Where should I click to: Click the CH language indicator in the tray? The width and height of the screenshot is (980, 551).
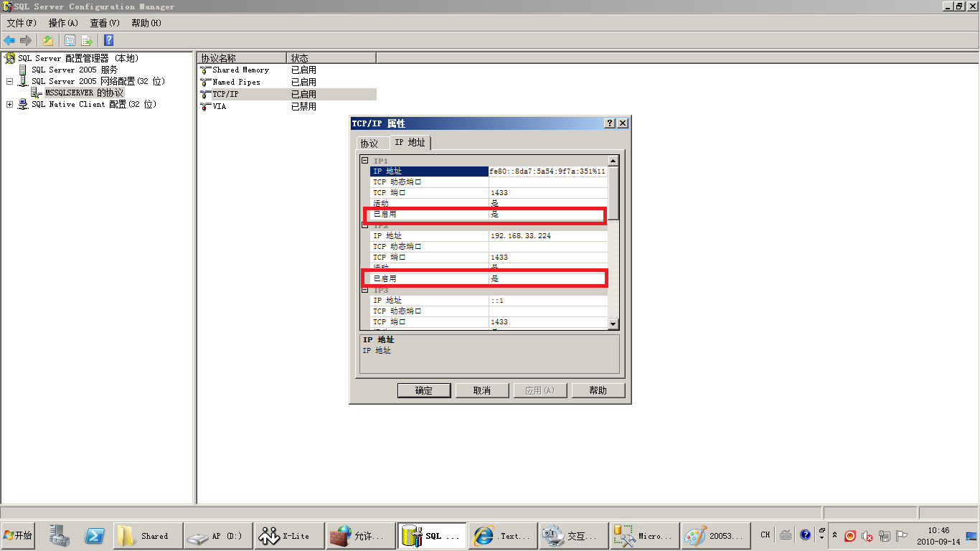[765, 535]
